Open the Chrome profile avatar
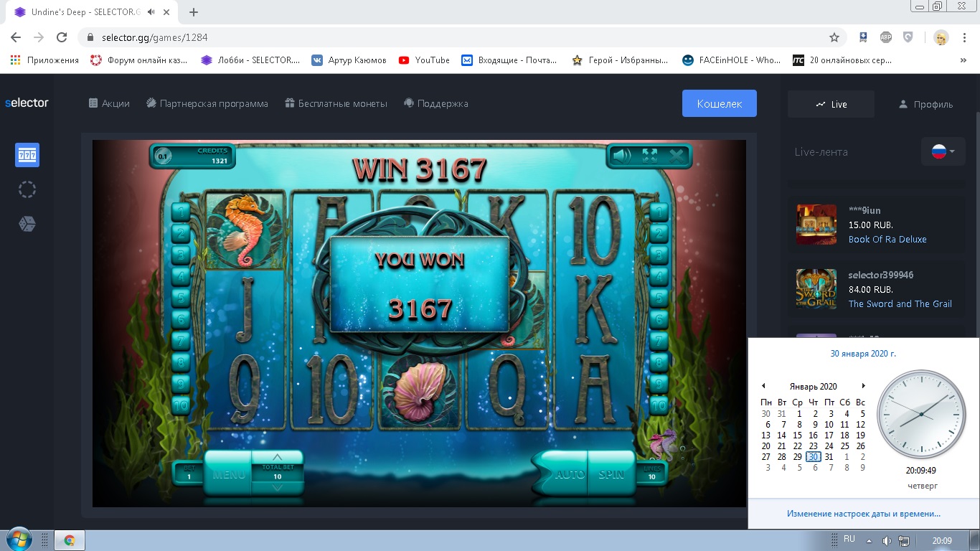The width and height of the screenshot is (980, 551). pos(941,37)
